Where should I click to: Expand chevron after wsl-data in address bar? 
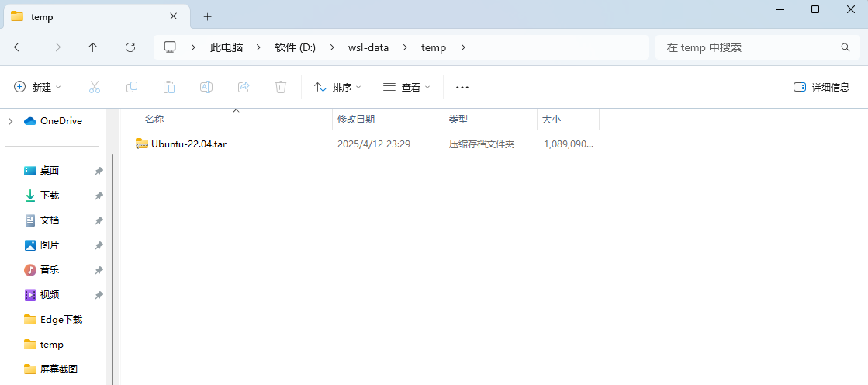(x=405, y=47)
